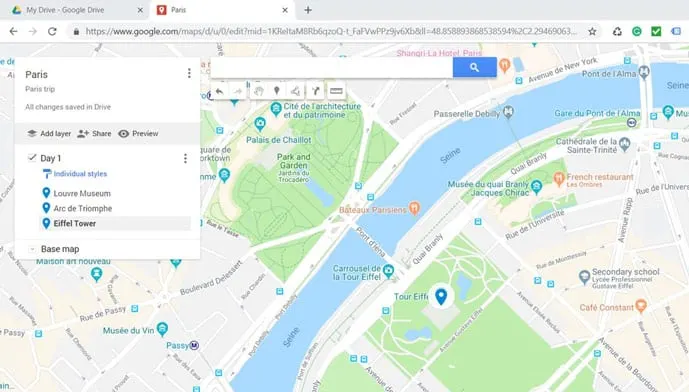
Task: Close the Paris browser tab
Action: point(285,10)
